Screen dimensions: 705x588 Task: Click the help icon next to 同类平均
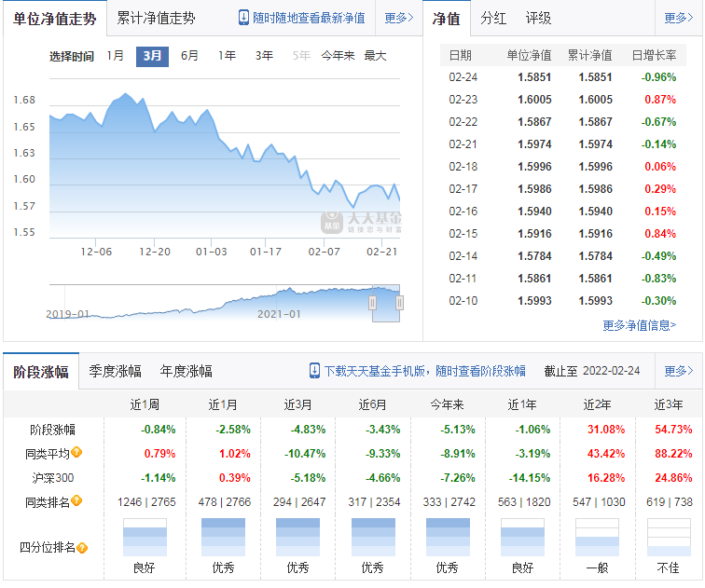76,452
